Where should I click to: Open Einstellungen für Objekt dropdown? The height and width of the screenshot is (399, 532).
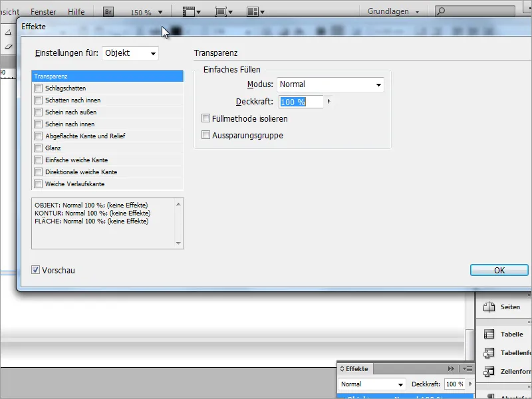pos(130,53)
